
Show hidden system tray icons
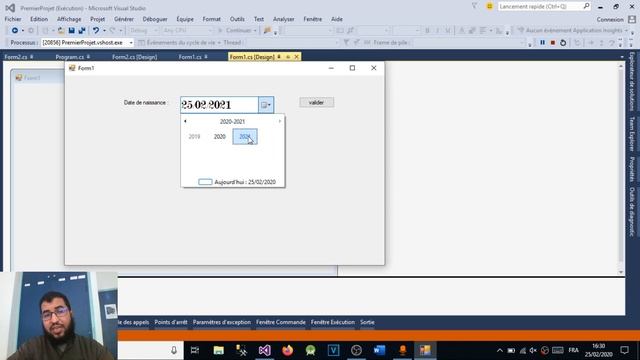(x=500, y=350)
